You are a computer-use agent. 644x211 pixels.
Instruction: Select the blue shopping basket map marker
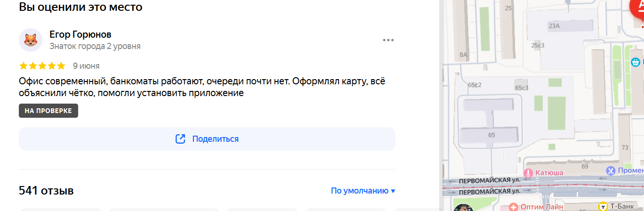pos(636,62)
